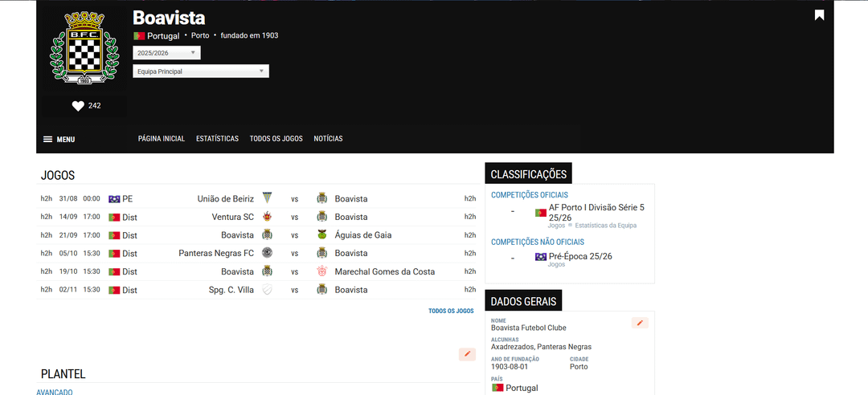868x395 pixels.
Task: Click the heart icon to like Boavista
Action: coord(78,106)
